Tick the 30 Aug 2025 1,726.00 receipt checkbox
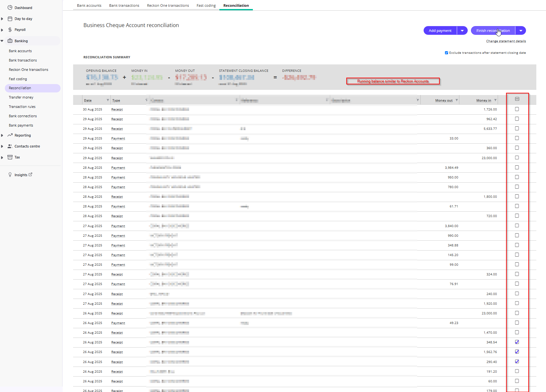 point(517,109)
